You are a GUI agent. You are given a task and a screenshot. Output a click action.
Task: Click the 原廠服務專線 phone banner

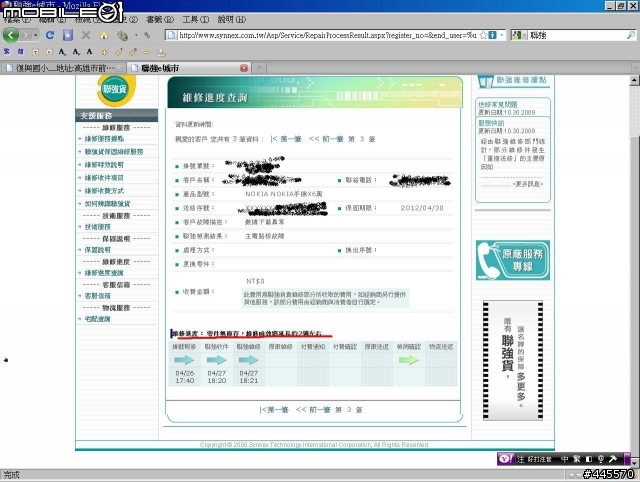[513, 260]
